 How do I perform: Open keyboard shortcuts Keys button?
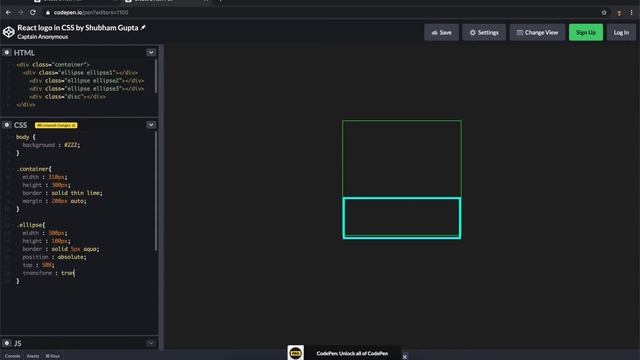tap(53, 356)
